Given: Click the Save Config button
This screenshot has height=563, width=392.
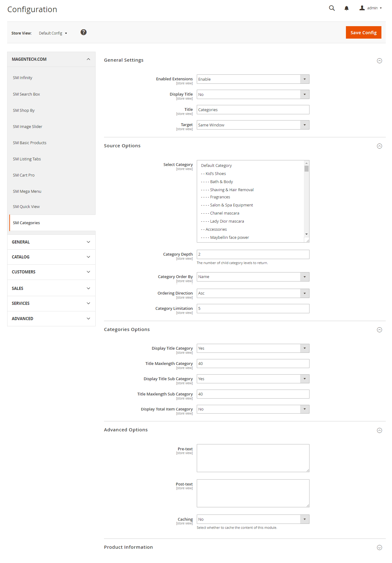Looking at the screenshot, I should (x=363, y=32).
